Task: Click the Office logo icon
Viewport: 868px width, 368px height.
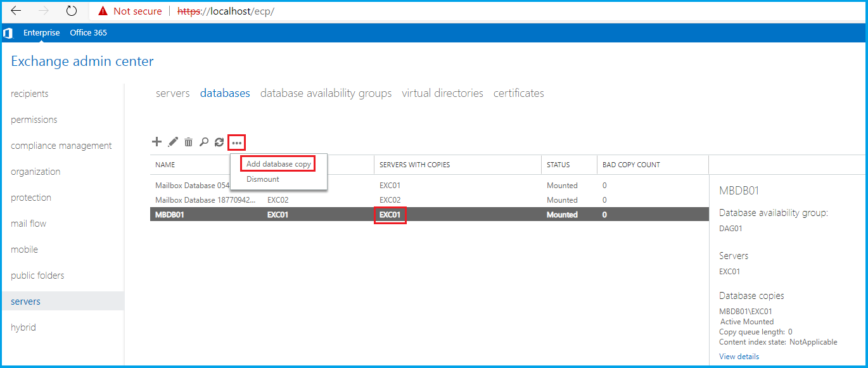Action: (x=8, y=33)
